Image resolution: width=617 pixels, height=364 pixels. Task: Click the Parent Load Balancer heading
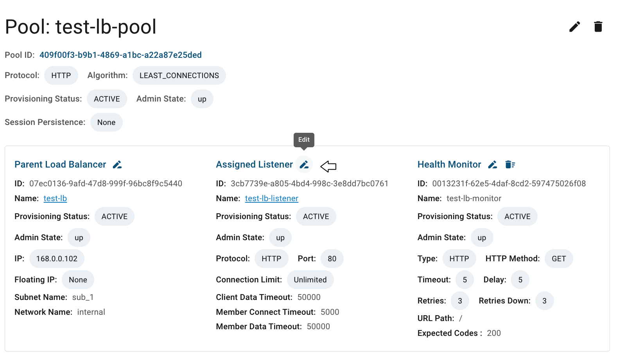(x=60, y=164)
